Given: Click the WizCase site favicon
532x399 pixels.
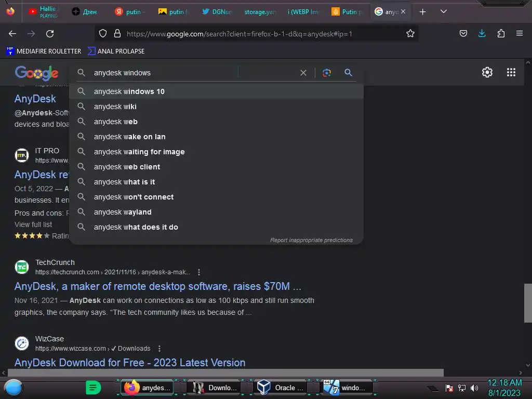Looking at the screenshot, I should (x=22, y=343).
